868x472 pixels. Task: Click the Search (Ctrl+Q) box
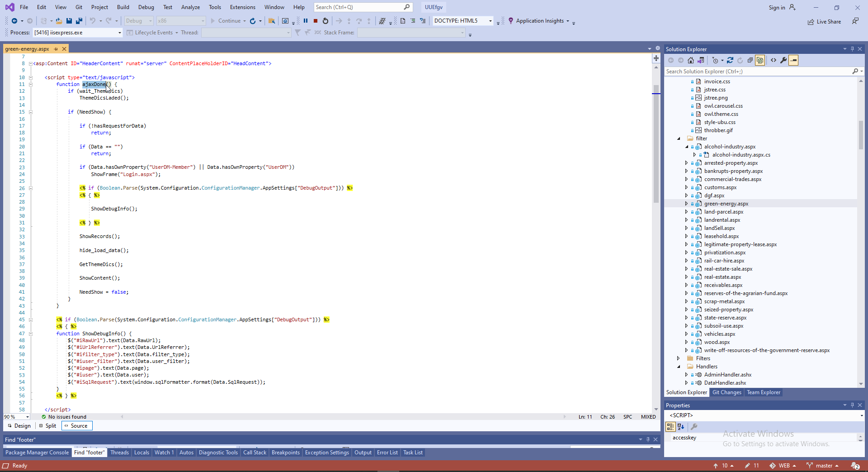pyautogui.click(x=363, y=7)
